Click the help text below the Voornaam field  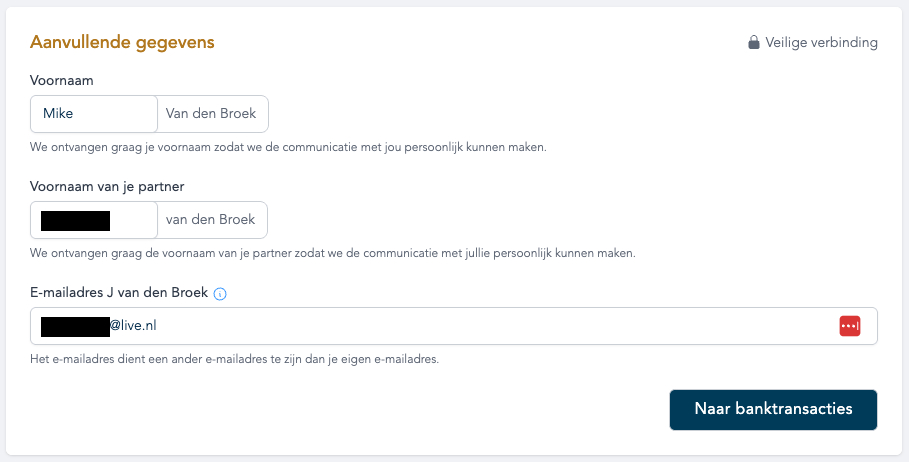tap(288, 147)
